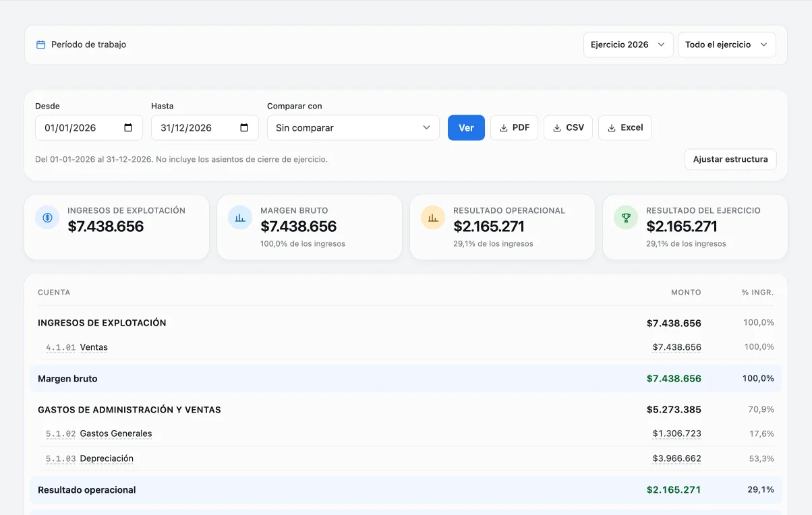Click the Gastos Generales amount $1.306.723
Viewport: 812px width, 515px height.
point(676,433)
